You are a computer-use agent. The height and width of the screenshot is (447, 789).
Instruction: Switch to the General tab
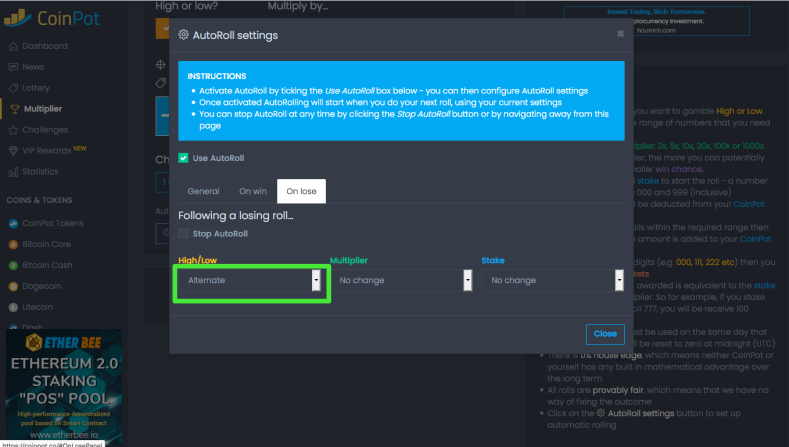pos(203,191)
